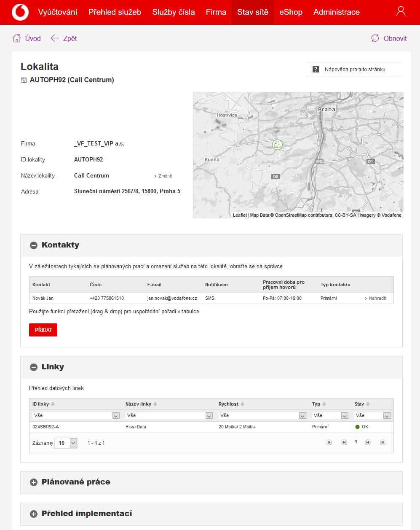This screenshot has width=420, height=530.
Task: Sort by Název linky column arrows
Action: pyautogui.click(x=155, y=404)
